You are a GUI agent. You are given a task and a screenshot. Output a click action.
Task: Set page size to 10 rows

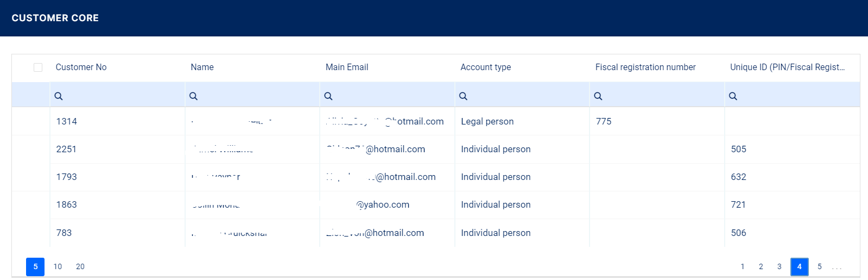click(x=58, y=266)
